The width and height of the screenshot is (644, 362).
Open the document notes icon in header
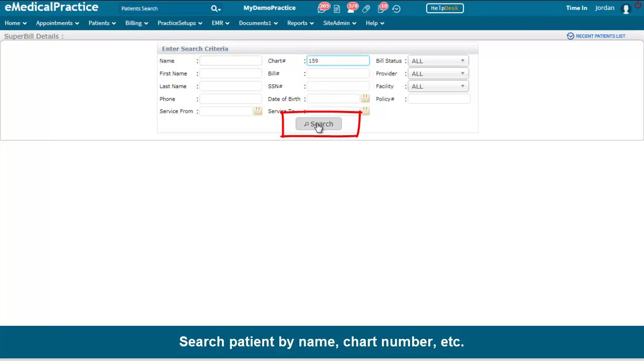(x=337, y=9)
